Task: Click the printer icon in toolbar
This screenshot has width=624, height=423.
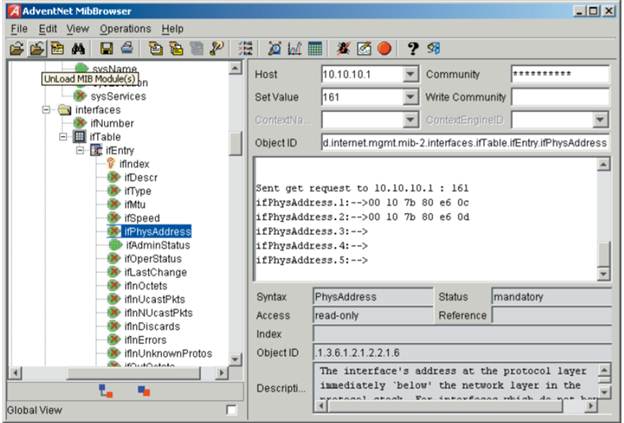Action: tap(126, 48)
